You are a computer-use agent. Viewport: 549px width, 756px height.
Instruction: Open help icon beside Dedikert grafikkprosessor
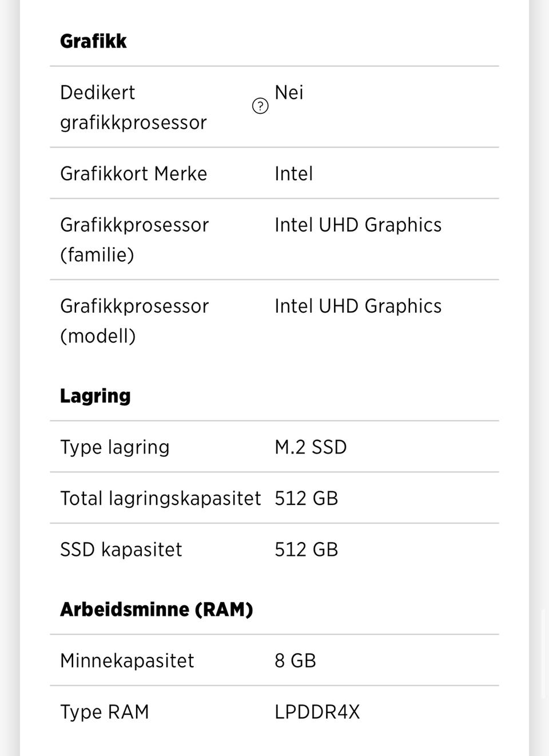pos(260,106)
